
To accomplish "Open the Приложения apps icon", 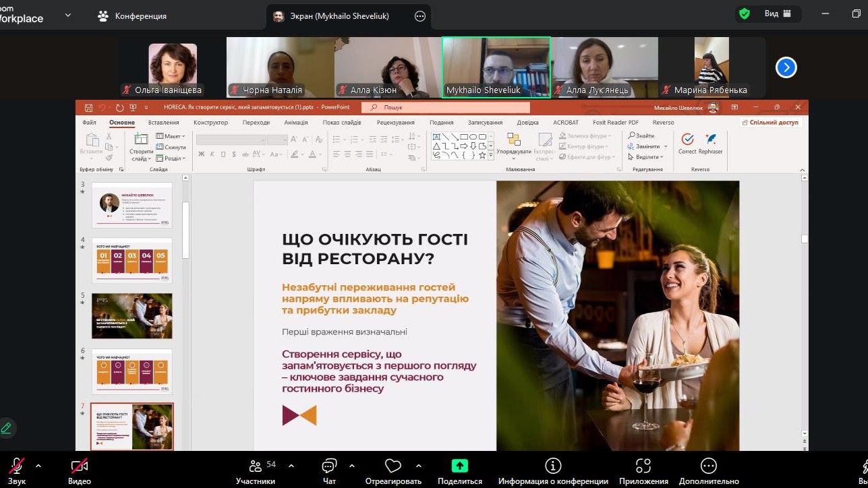I will click(643, 466).
